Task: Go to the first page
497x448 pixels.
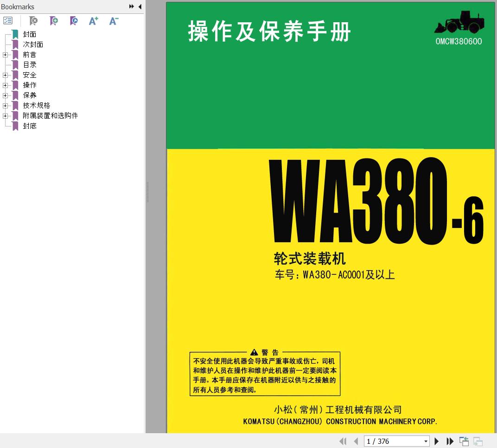Action: tap(343, 441)
